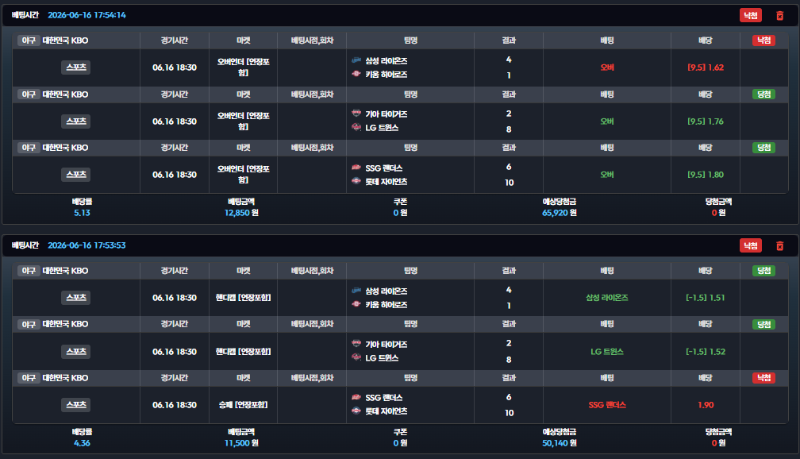The height and width of the screenshot is (459, 800).
Task: Delete the 17:53:53 bet slip via trash icon
Action: pos(780,246)
